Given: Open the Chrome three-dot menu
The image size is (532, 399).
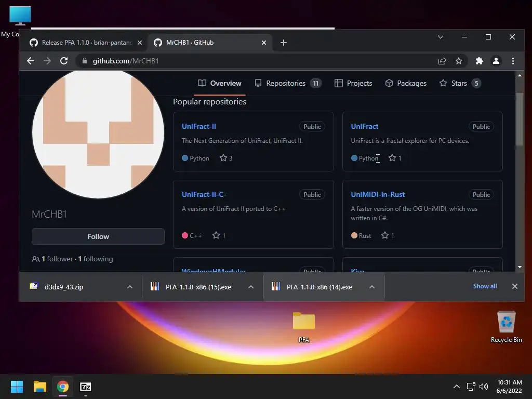Looking at the screenshot, I should [513, 61].
